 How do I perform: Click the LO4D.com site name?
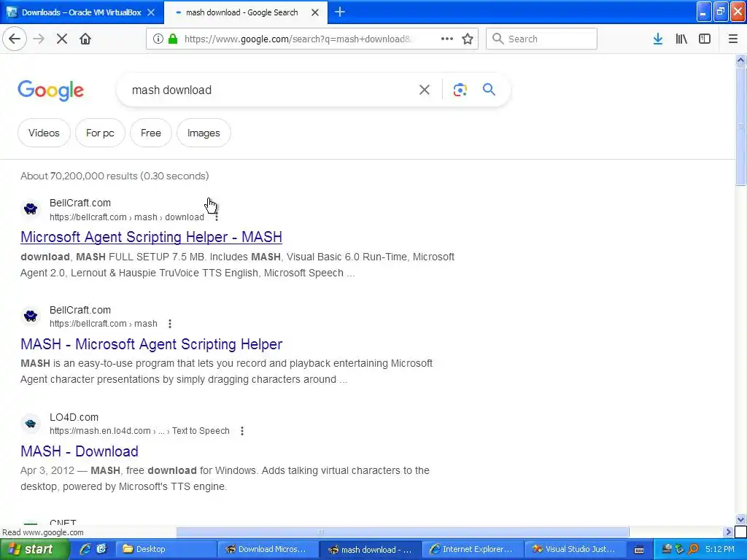[74, 417]
